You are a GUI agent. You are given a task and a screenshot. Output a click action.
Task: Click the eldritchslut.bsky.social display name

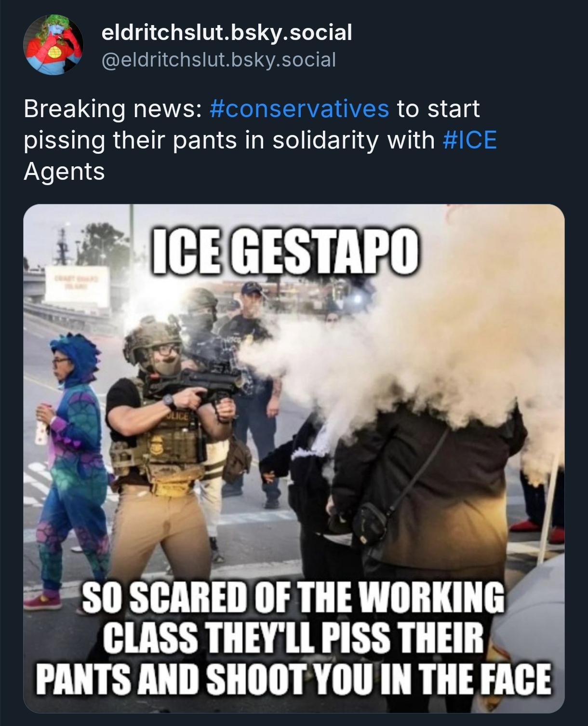227,32
